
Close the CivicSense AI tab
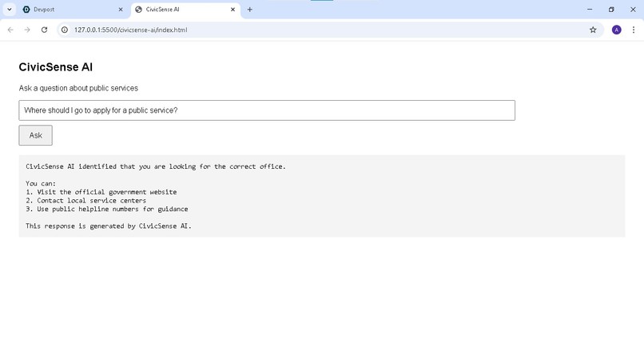click(233, 10)
